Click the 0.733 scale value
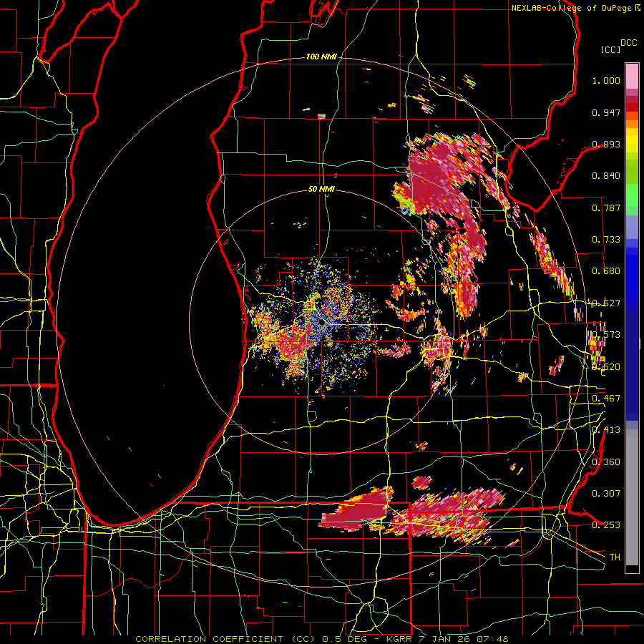The width and height of the screenshot is (644, 644). coord(606,240)
